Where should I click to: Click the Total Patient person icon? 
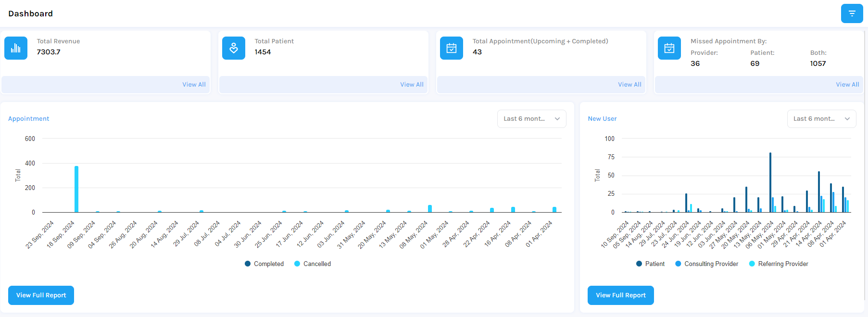tap(234, 48)
